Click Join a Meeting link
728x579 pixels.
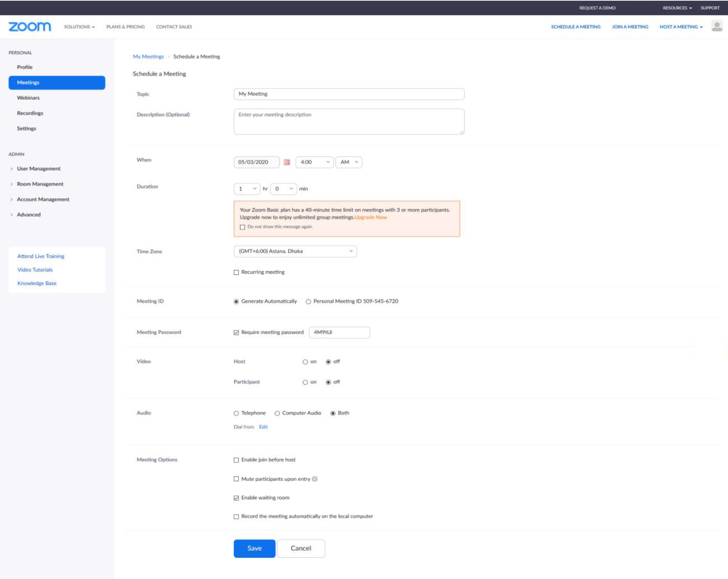630,27
